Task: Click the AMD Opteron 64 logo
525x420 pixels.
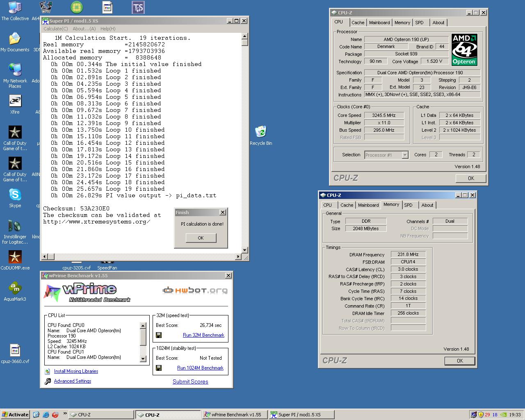Action: coord(464,50)
